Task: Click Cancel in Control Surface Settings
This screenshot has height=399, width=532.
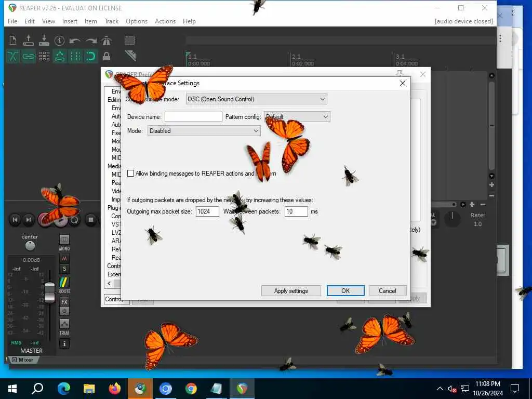Action: 388,291
